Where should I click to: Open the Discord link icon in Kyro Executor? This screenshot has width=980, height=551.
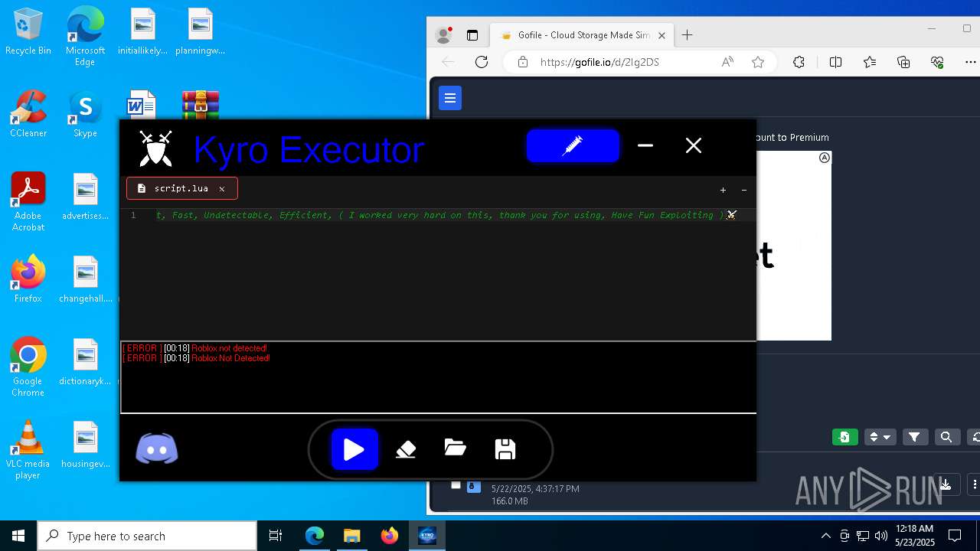(x=157, y=449)
